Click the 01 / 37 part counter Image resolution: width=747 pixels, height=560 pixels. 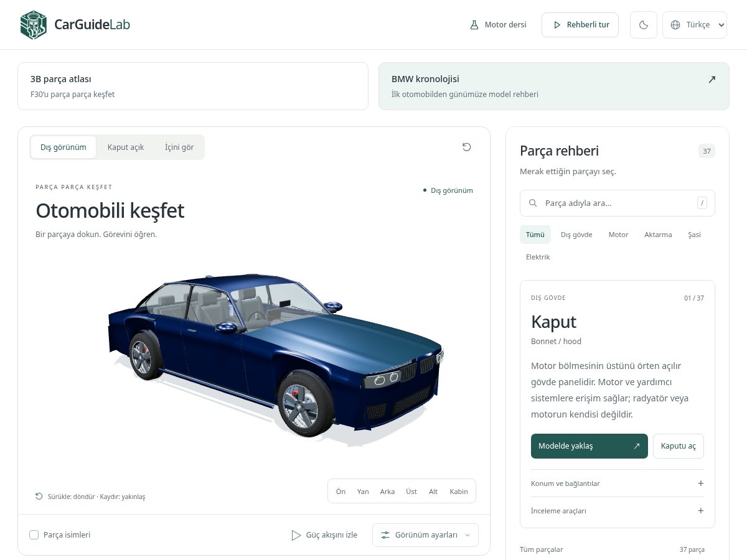point(694,298)
